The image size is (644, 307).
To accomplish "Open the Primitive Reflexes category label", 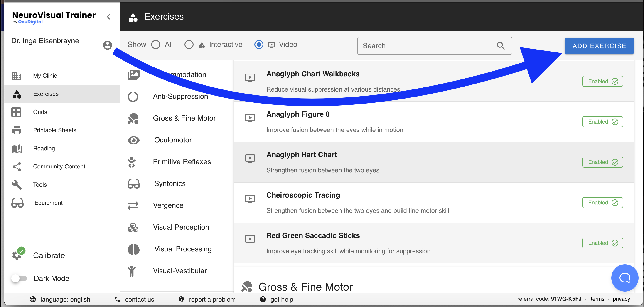I will click(x=182, y=162).
